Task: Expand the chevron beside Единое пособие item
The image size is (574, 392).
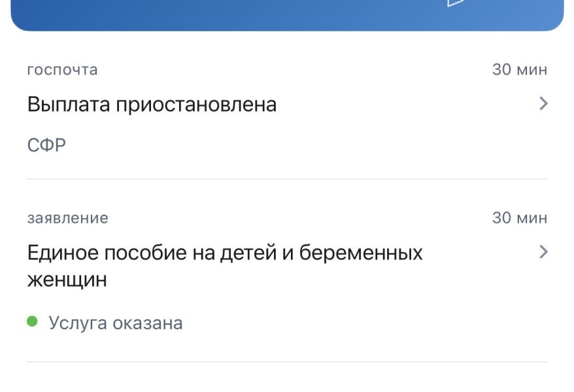Action: coord(544,252)
